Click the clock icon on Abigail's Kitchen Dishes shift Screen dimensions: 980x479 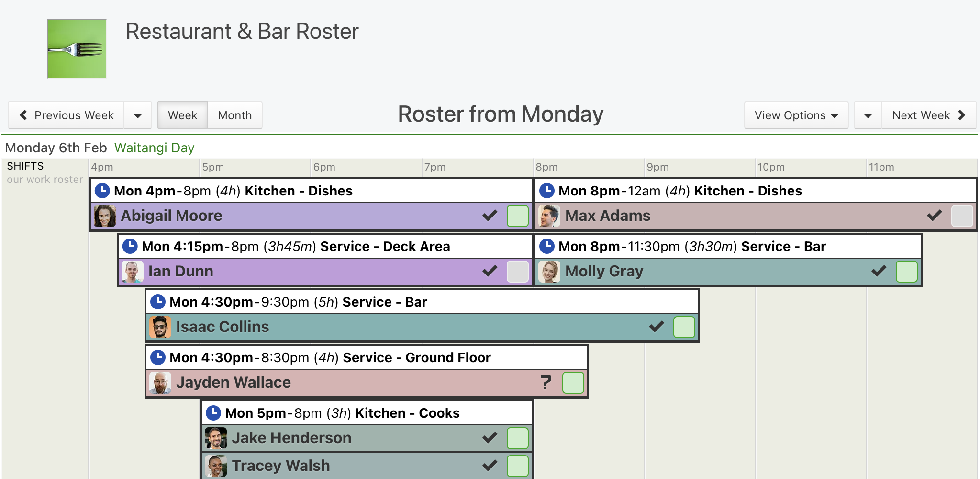(x=102, y=191)
